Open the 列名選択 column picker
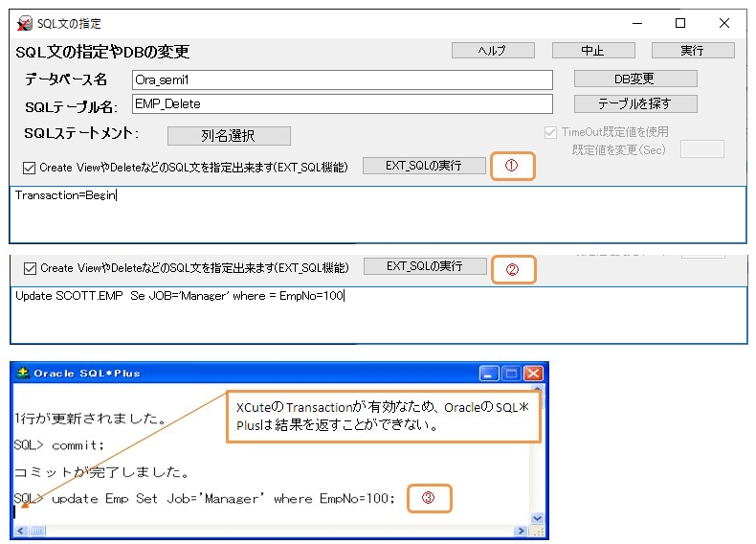This screenshot has width=756, height=544. pyautogui.click(x=229, y=136)
